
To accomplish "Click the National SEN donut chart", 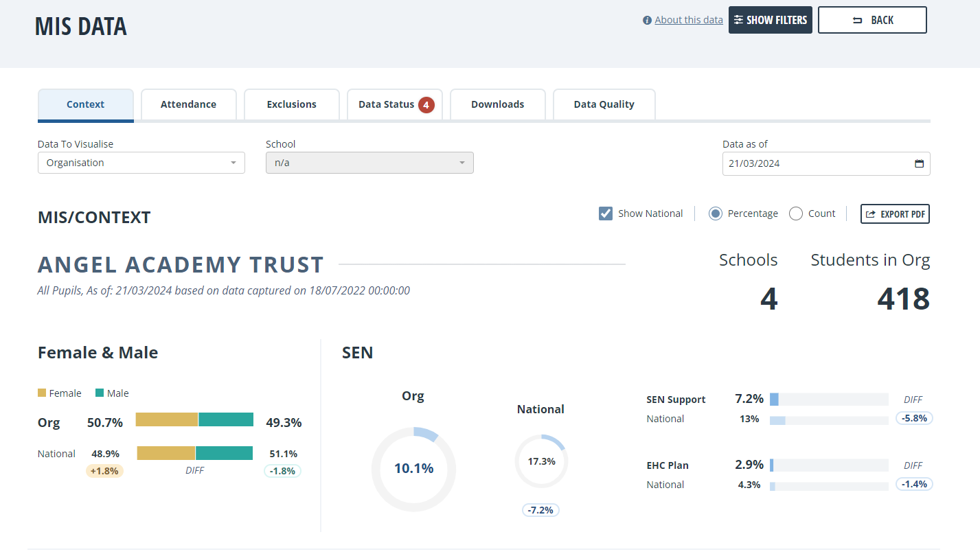I will click(541, 461).
